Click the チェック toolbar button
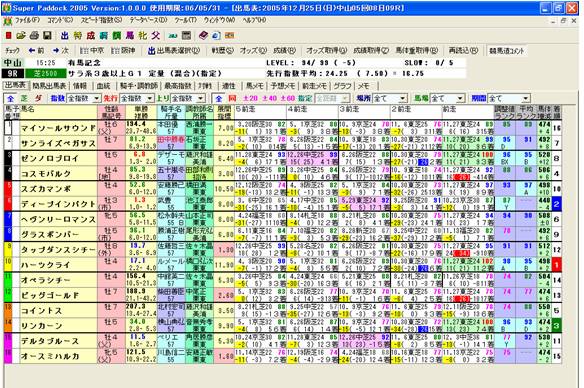Image resolution: width=584 pixels, height=388 pixels. coord(12,50)
